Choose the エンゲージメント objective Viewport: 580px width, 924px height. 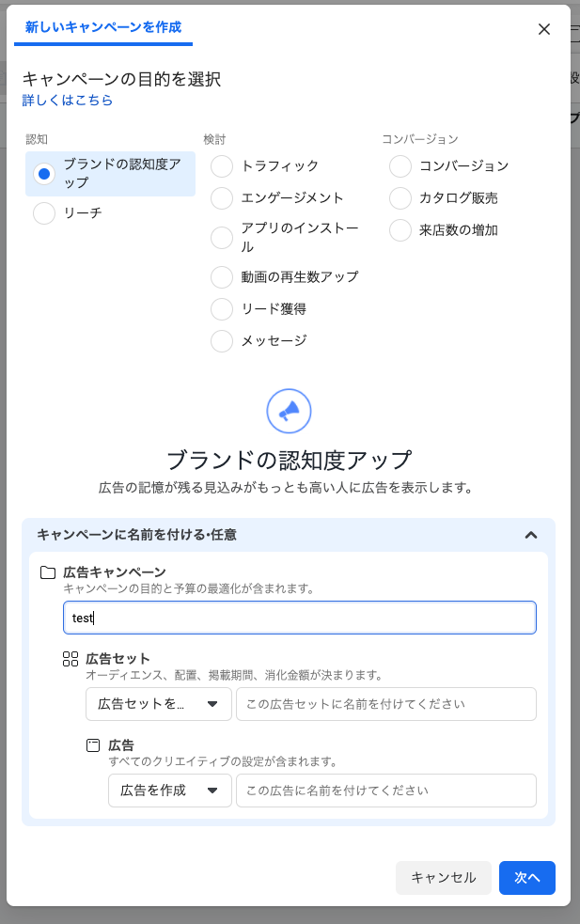(222, 198)
